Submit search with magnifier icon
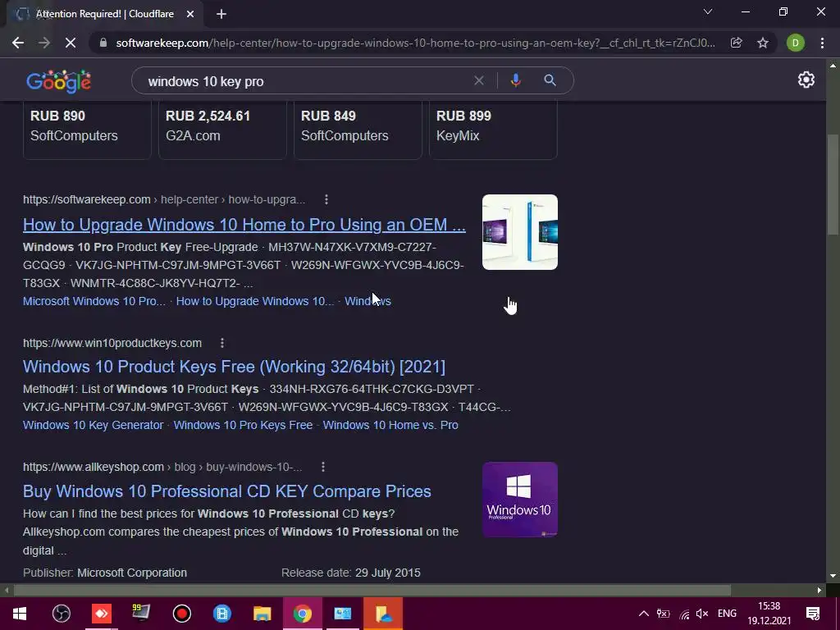This screenshot has width=840, height=630. (550, 80)
